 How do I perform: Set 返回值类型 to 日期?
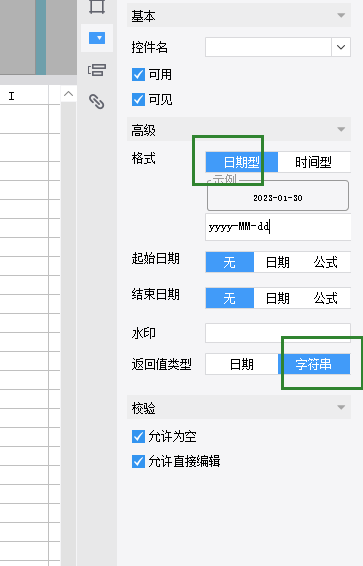(242, 364)
